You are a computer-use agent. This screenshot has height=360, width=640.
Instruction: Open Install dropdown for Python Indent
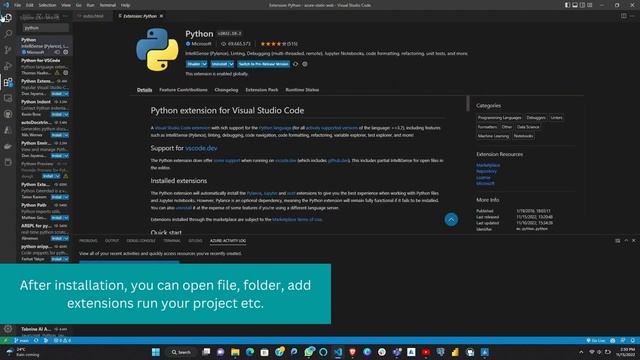click(x=66, y=114)
